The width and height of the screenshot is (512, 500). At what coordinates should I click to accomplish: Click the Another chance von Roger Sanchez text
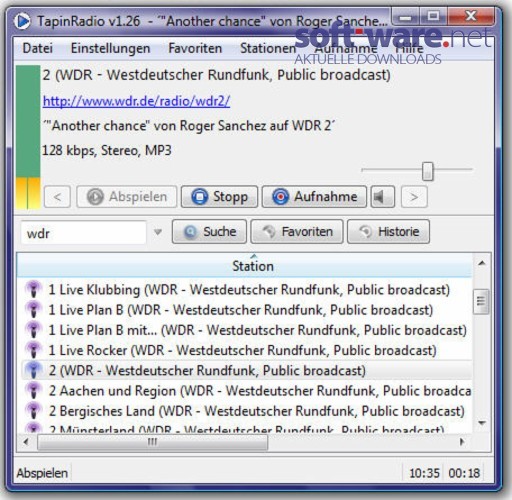pyautogui.click(x=189, y=126)
